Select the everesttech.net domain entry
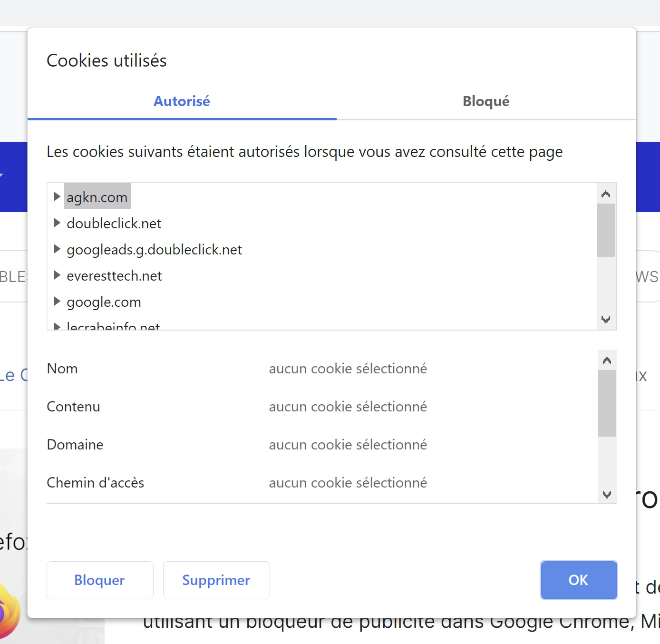Screen dimensions: 660x644 (115, 275)
